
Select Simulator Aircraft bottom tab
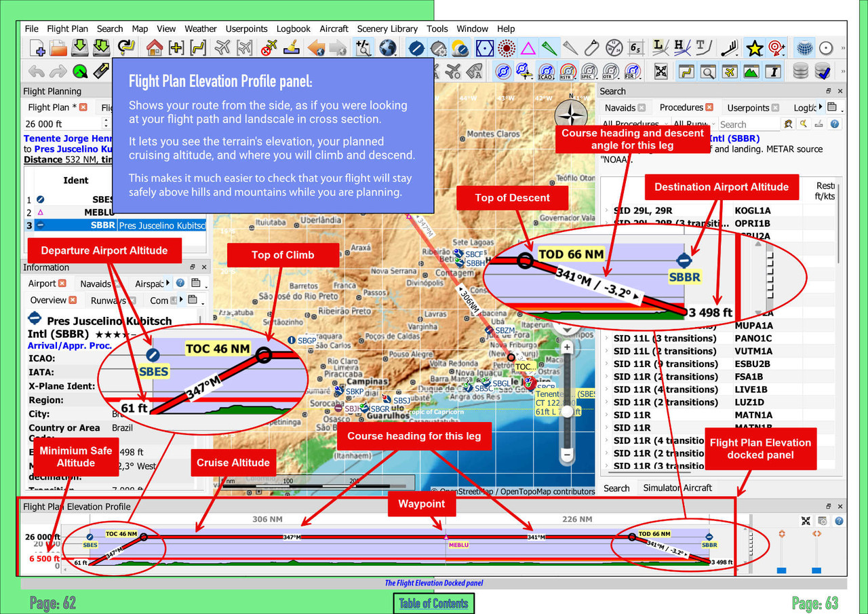677,488
